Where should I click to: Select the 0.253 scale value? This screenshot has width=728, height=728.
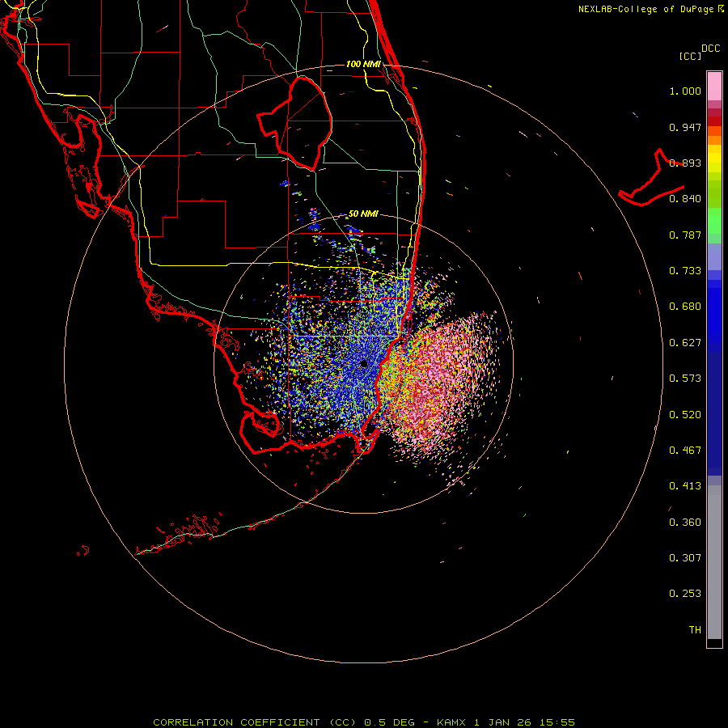tap(685, 594)
